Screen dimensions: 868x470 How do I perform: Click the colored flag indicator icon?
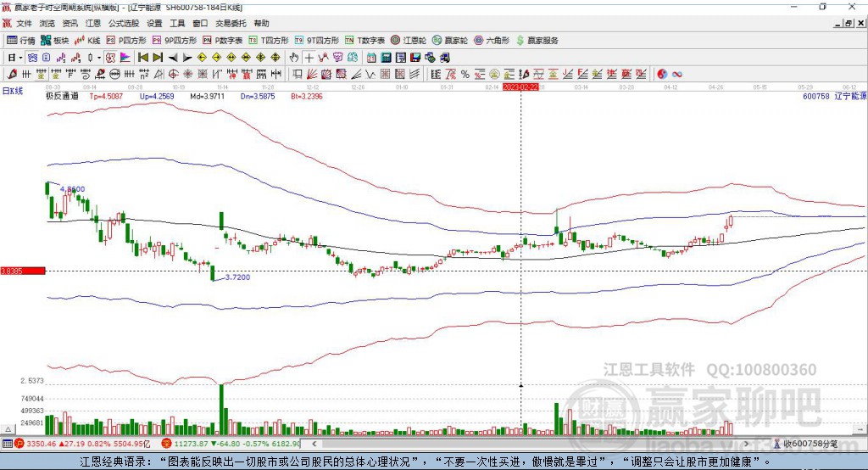pyautogui.click(x=125, y=58)
